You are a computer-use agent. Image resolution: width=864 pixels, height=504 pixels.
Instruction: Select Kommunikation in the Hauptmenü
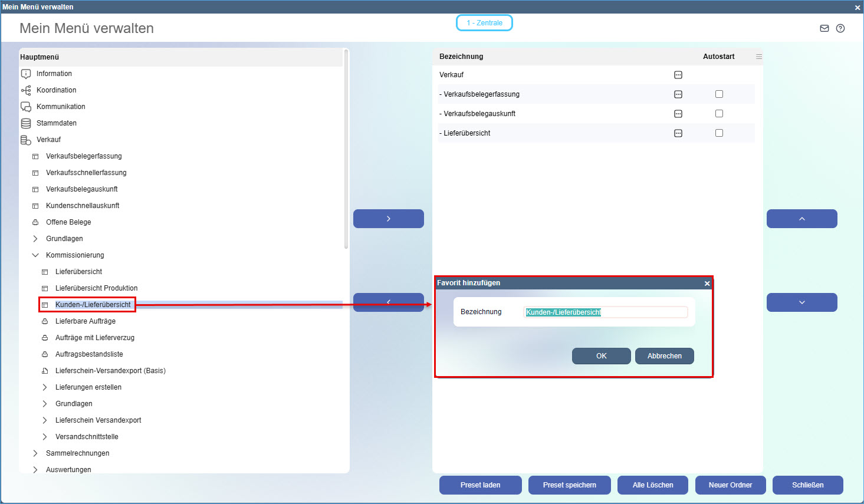pyautogui.click(x=61, y=107)
